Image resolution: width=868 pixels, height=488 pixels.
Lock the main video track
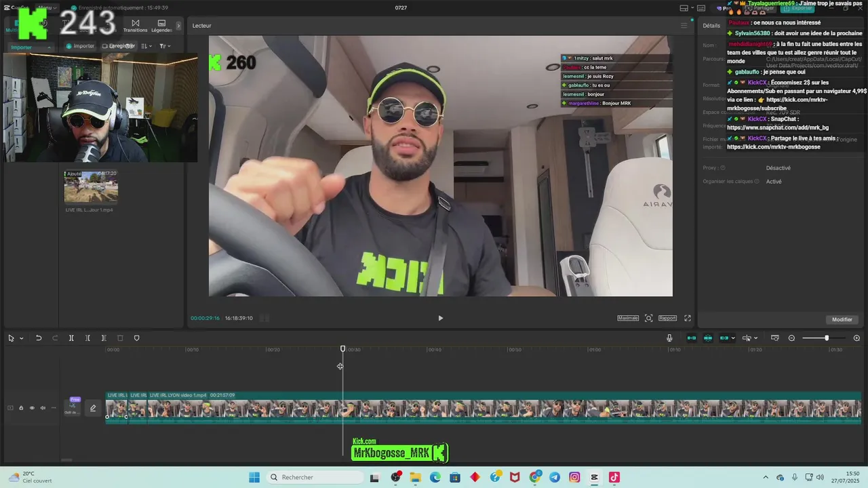point(21,408)
